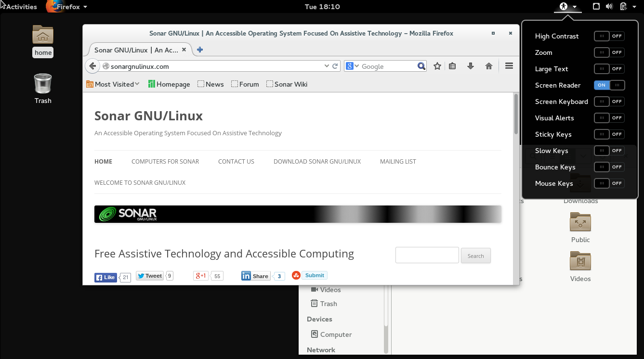This screenshot has height=359, width=644.
Task: Enable the Screen Keyboard switch
Action: 609,102
